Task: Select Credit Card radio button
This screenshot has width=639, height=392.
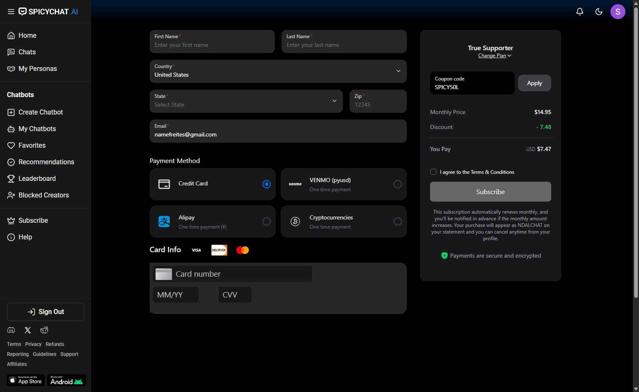Action: pyautogui.click(x=266, y=184)
